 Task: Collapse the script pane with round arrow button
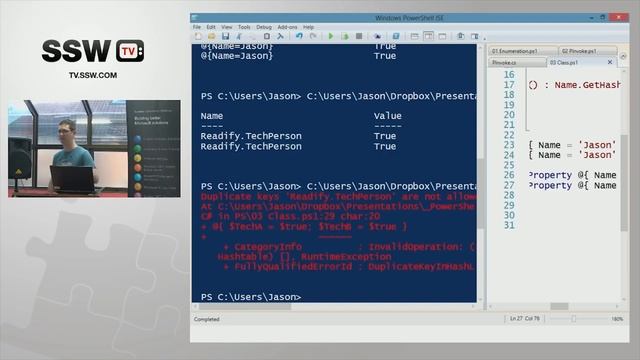click(623, 56)
